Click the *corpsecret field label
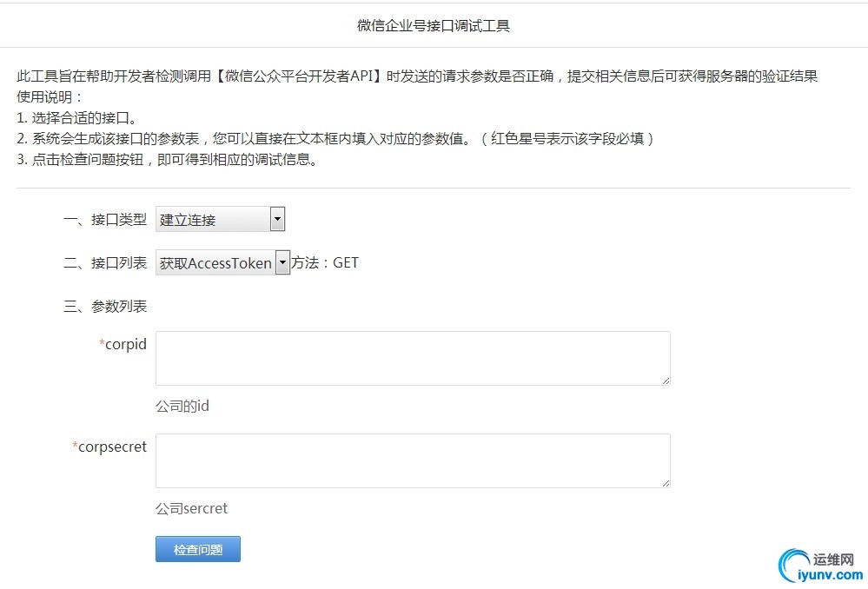 [x=109, y=447]
